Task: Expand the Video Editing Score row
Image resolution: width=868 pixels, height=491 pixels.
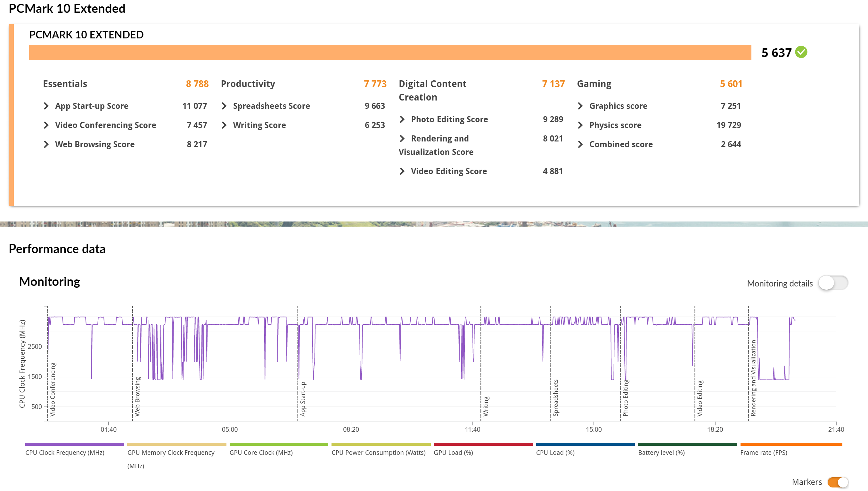Action: pyautogui.click(x=402, y=171)
